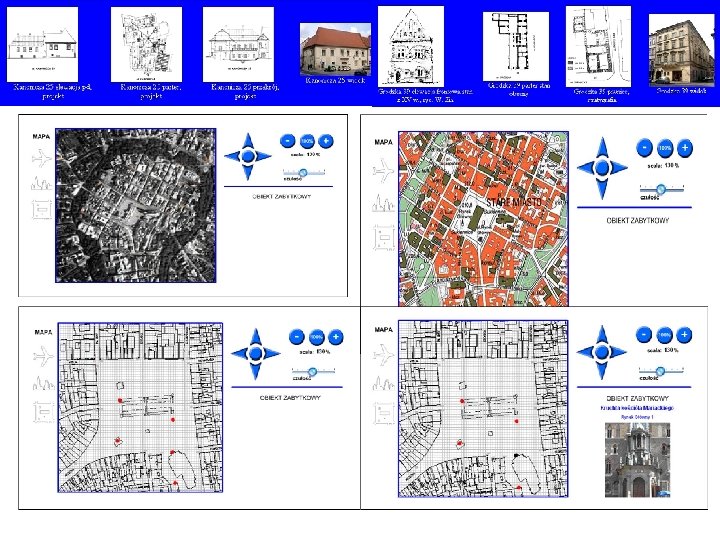The width and height of the screenshot is (720, 540).
Task: Click compass center button in Stare Miasto panel
Action: [x=602, y=168]
